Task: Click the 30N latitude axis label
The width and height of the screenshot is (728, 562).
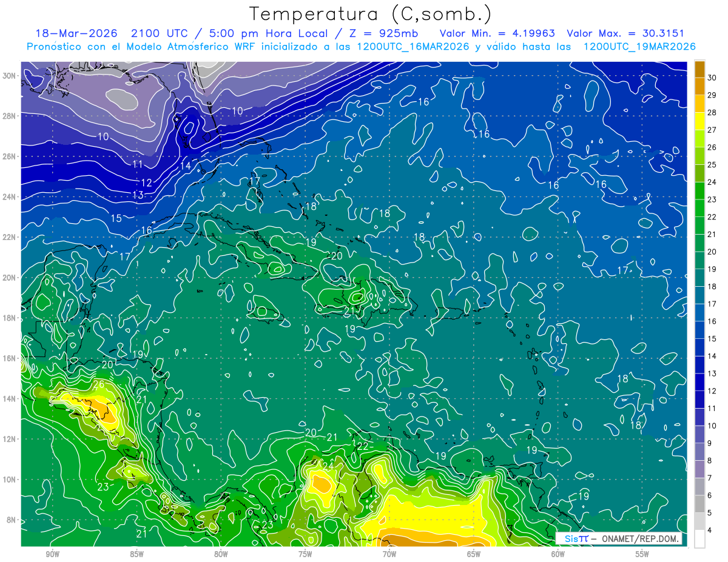Action: tap(9, 76)
